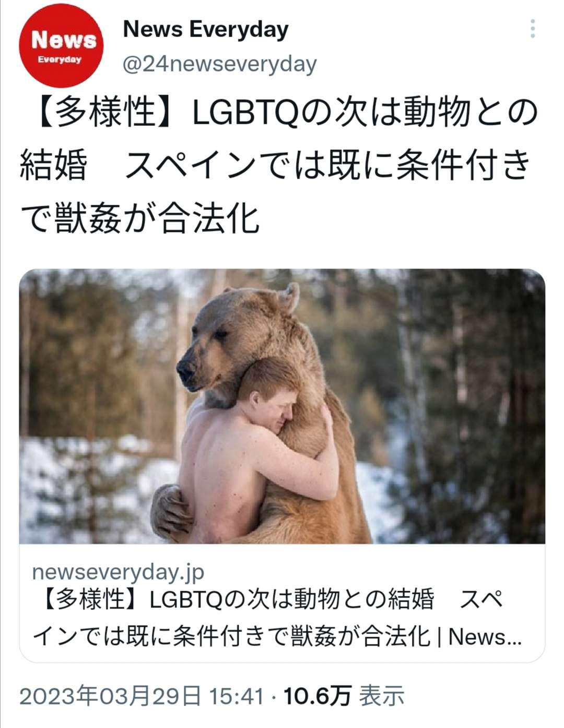Click the small 'Everyday' text inside logo

[x=60, y=60]
